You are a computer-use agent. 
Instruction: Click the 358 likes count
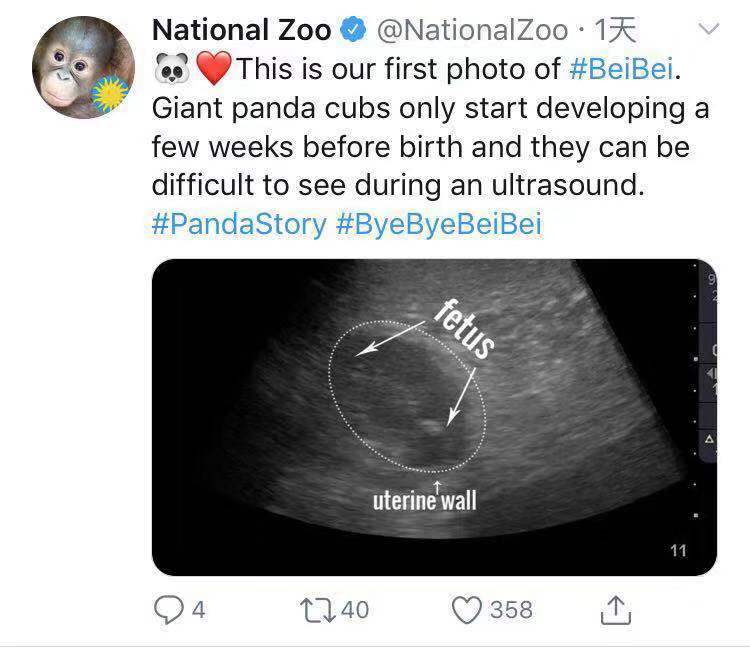510,609
